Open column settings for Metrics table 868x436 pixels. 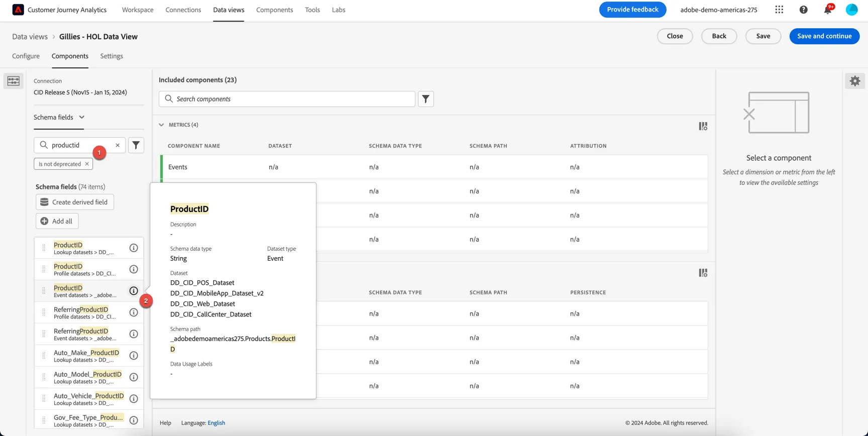point(703,126)
